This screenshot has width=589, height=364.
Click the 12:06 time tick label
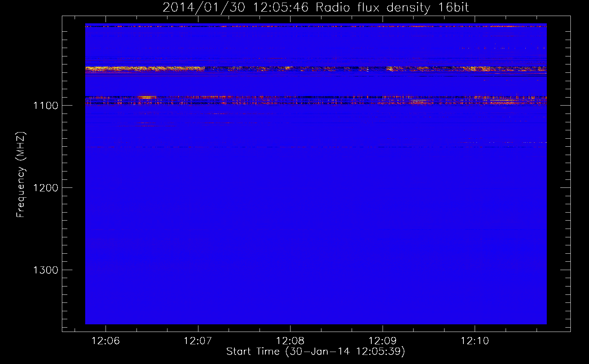pyautogui.click(x=106, y=341)
